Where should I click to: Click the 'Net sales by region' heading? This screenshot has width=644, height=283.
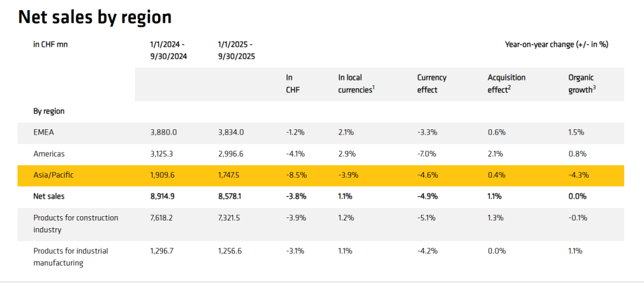tap(95, 17)
